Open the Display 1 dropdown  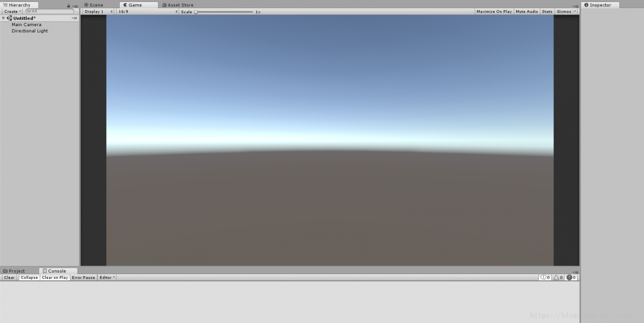(x=95, y=12)
